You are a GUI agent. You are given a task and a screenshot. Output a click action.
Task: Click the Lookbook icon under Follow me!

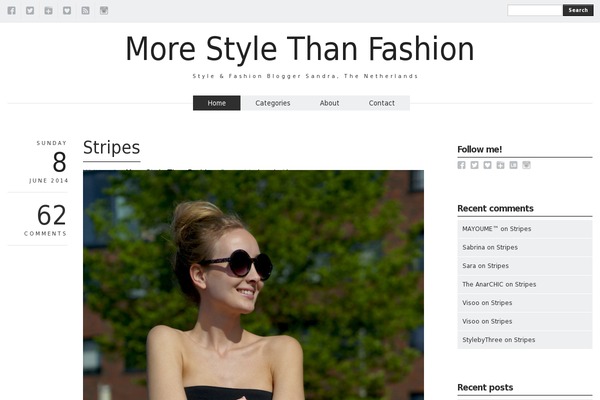[514, 165]
